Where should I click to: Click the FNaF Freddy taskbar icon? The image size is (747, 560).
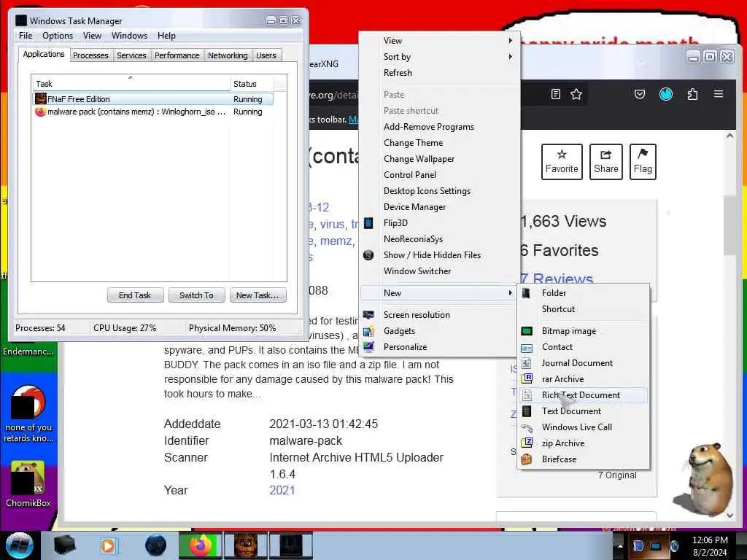coord(245,545)
